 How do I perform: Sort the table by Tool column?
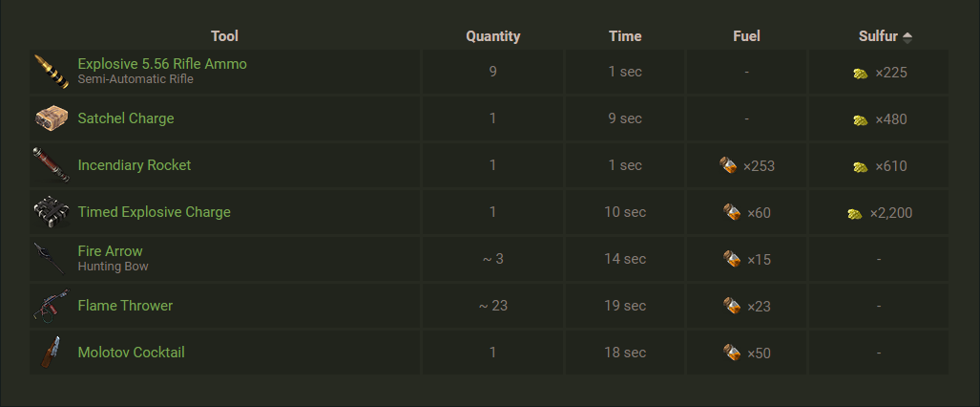[224, 36]
